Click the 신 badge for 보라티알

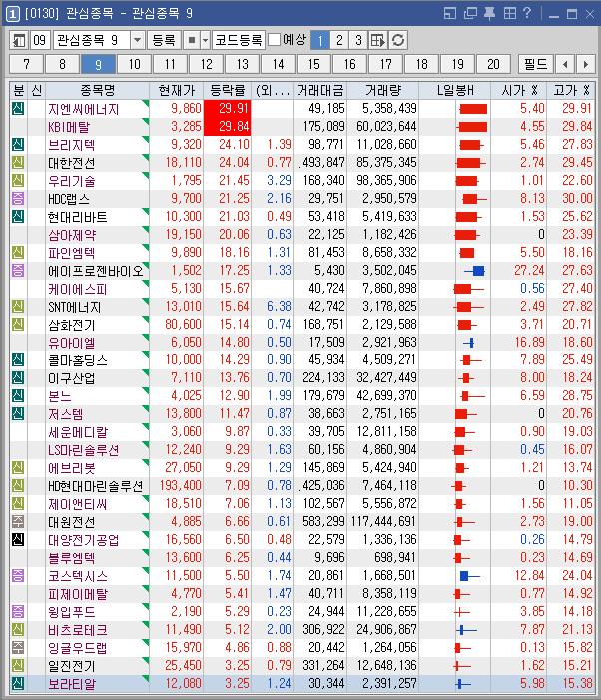(18, 683)
